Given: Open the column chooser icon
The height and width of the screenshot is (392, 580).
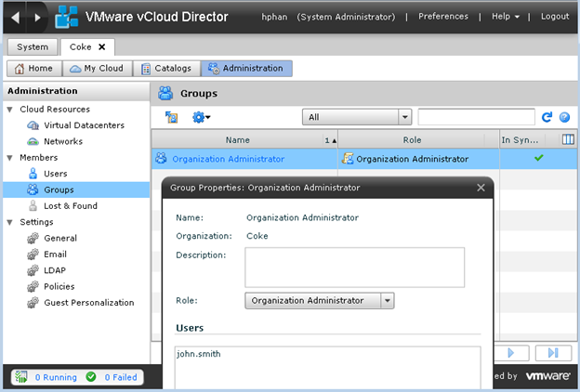Looking at the screenshot, I should tap(568, 139).
